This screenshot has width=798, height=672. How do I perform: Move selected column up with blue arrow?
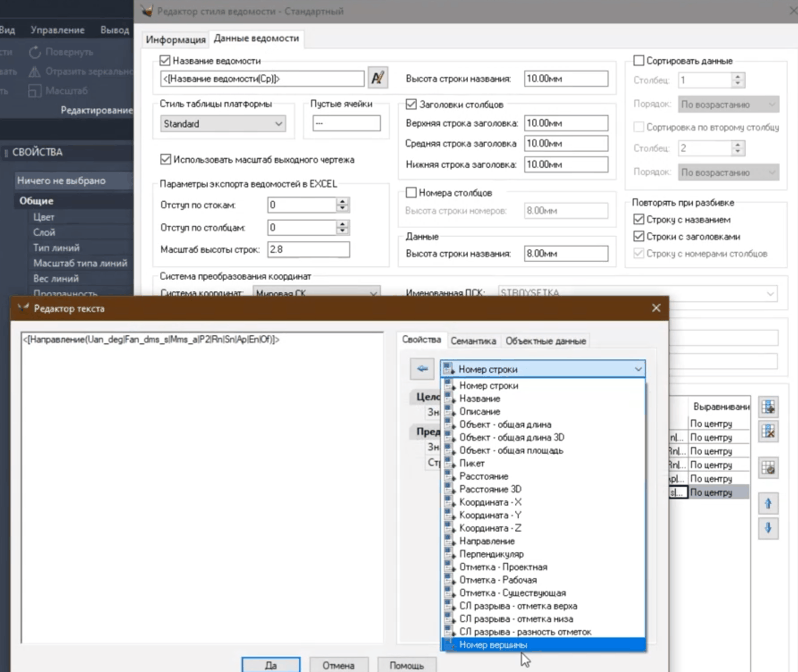pos(768,504)
